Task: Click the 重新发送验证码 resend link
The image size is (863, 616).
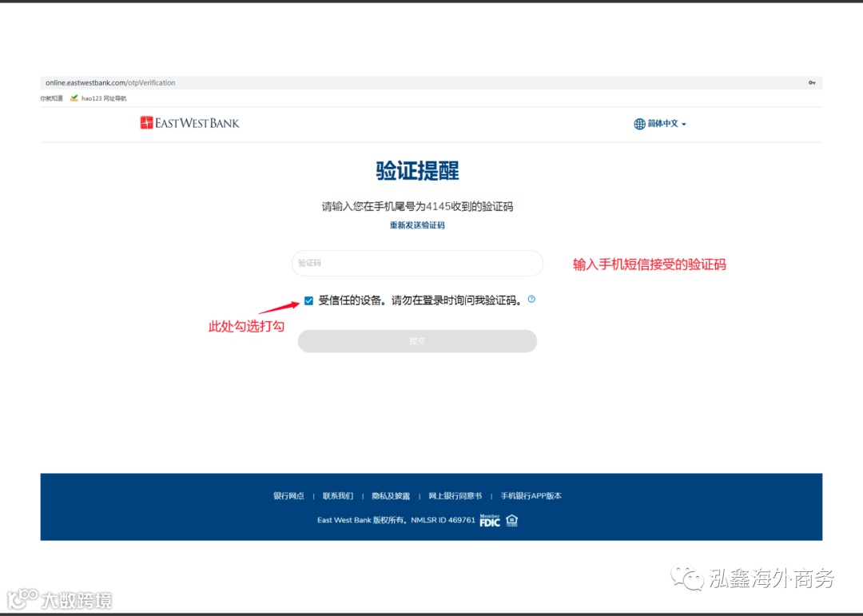Action: click(x=417, y=225)
